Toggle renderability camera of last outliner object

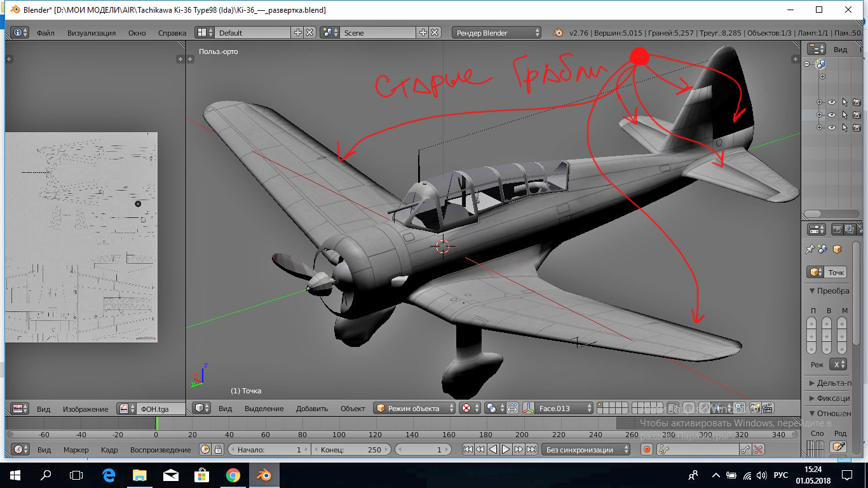point(857,128)
